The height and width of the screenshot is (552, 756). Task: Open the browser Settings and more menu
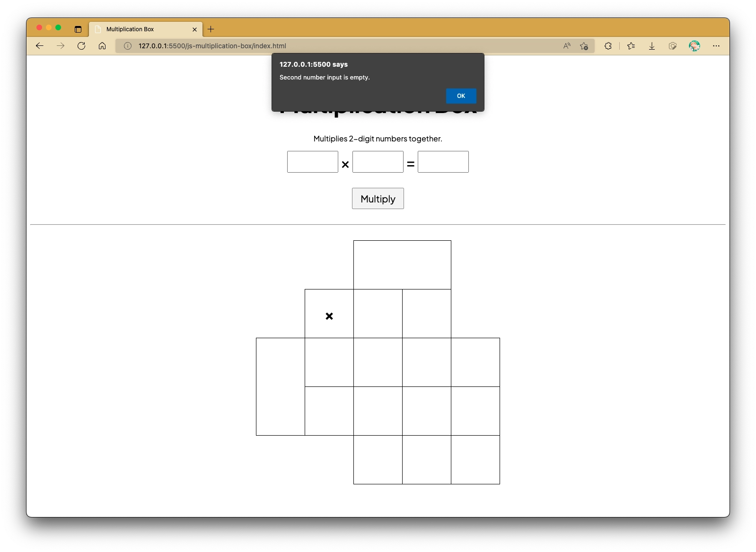(x=716, y=46)
